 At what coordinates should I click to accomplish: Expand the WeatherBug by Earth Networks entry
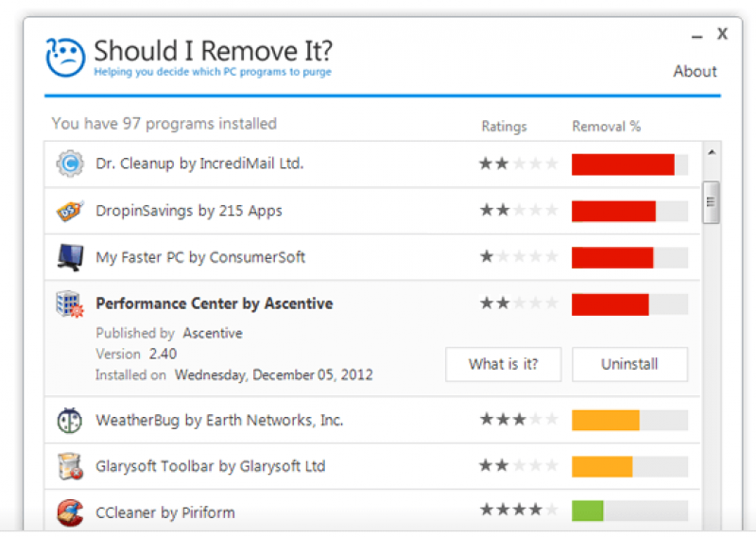219,420
